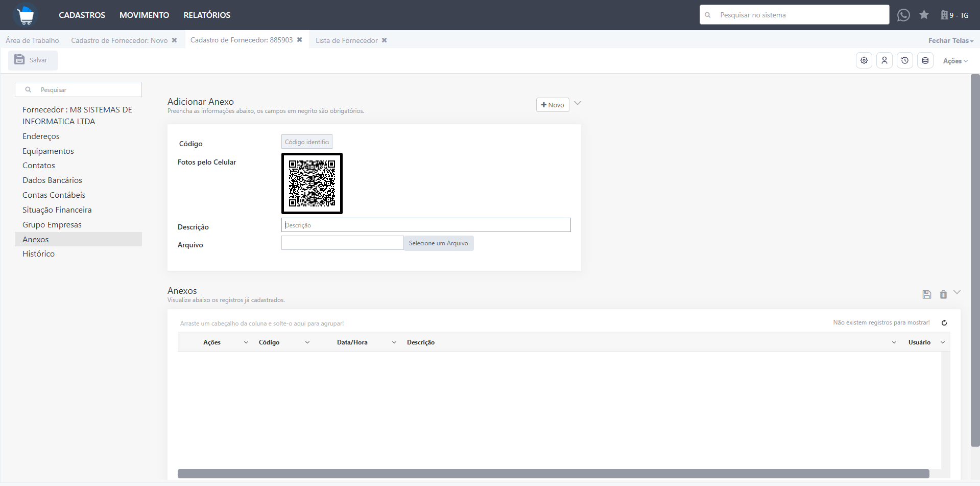The width and height of the screenshot is (980, 486).
Task: Open Fornecedor M8 SISTEMAS sidebar item
Action: (77, 115)
